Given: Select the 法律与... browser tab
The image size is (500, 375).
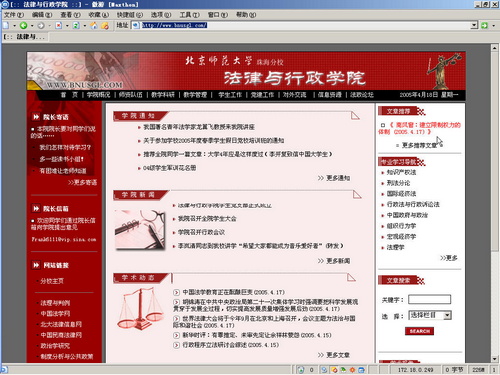Looking at the screenshot, I should 25,37.
